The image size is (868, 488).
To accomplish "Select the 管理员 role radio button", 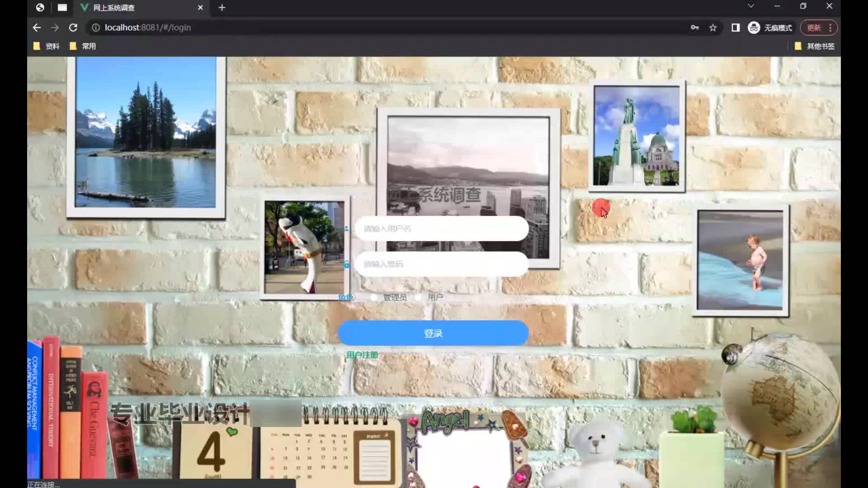I will (374, 297).
